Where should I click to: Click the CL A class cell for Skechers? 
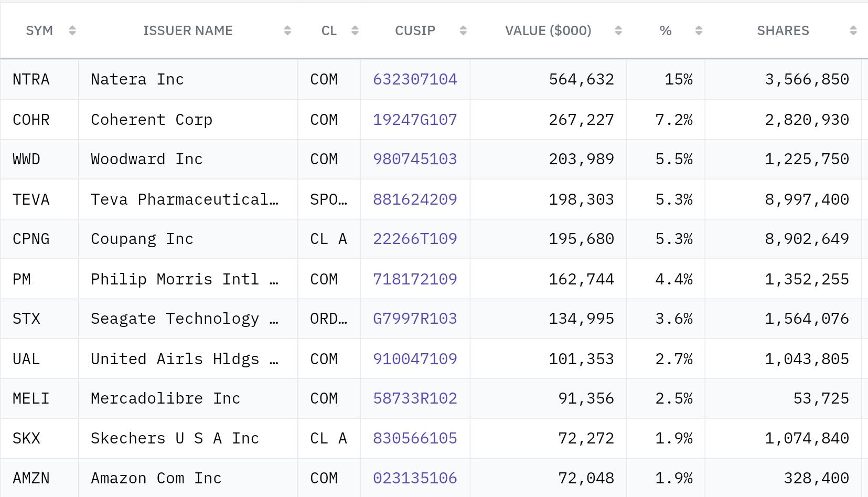coord(329,438)
